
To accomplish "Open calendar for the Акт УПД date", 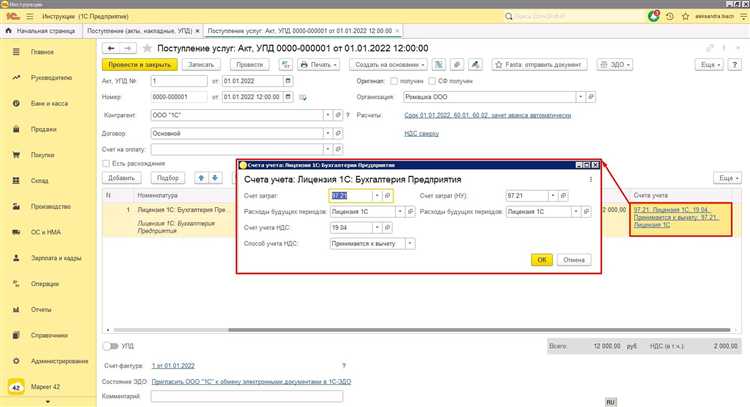I will 288,81.
